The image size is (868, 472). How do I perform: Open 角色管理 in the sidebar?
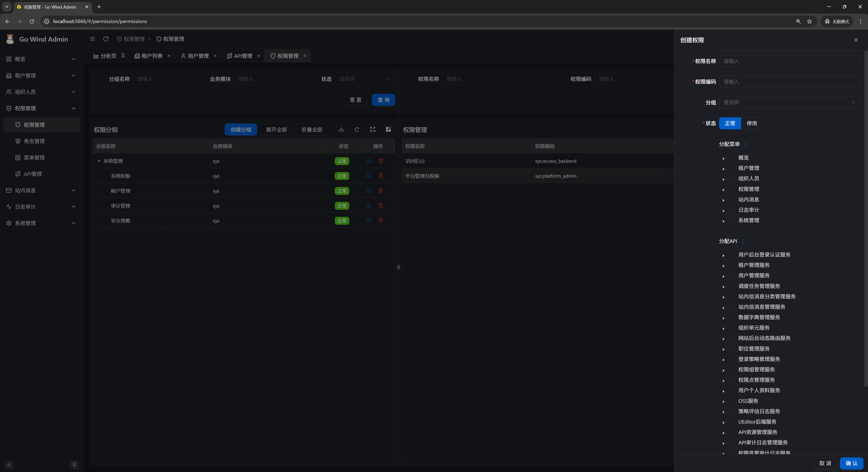click(41, 141)
